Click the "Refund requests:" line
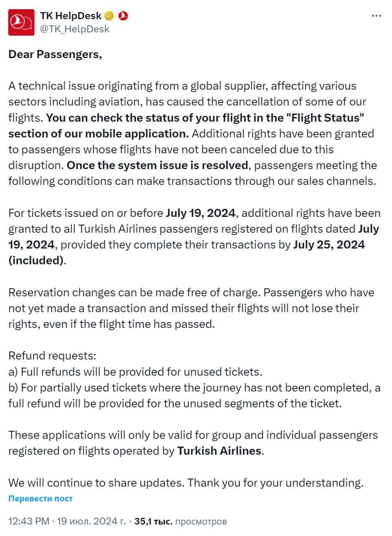Image resolution: width=392 pixels, height=536 pixels. coord(52,356)
